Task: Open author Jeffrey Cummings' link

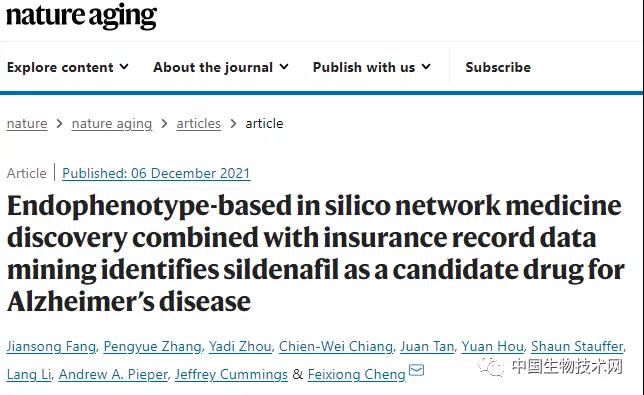Action: pos(231,374)
